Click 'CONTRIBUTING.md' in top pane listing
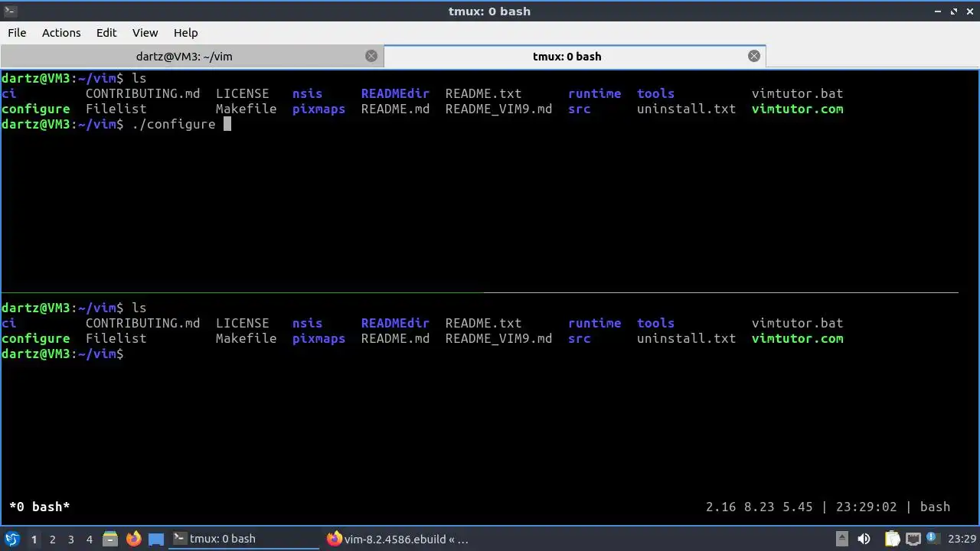 click(x=142, y=93)
